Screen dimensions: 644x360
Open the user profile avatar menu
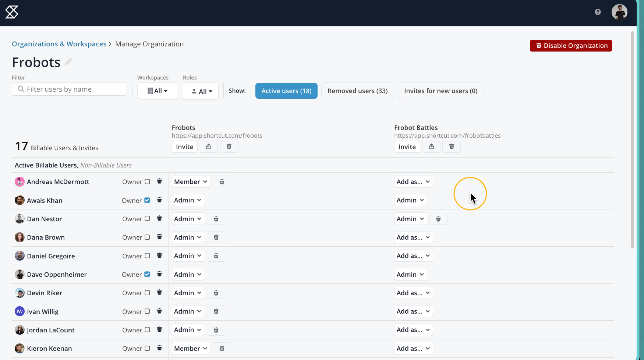(619, 12)
